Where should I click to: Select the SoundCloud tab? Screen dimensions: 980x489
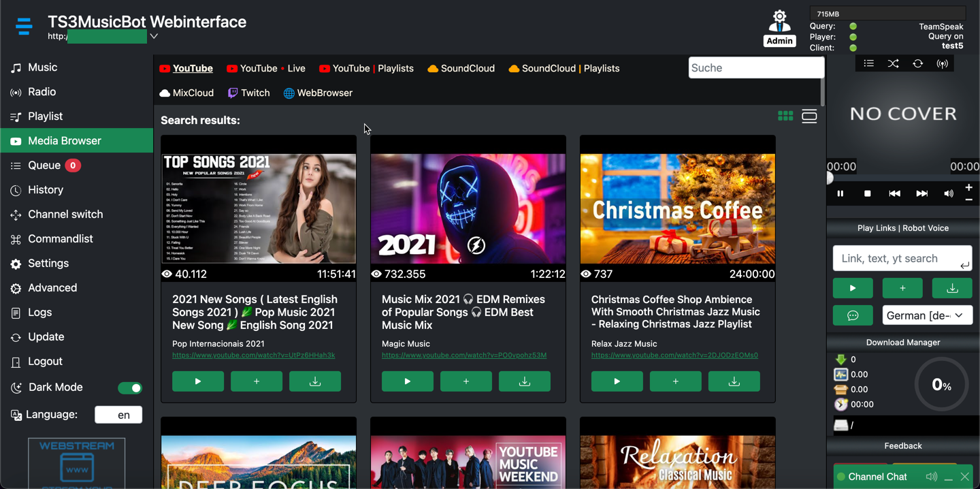click(x=461, y=69)
